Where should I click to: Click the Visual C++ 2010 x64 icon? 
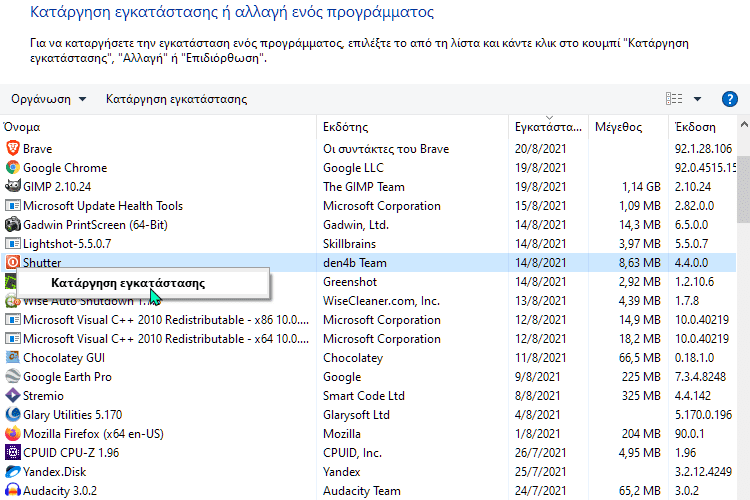pos(12,339)
